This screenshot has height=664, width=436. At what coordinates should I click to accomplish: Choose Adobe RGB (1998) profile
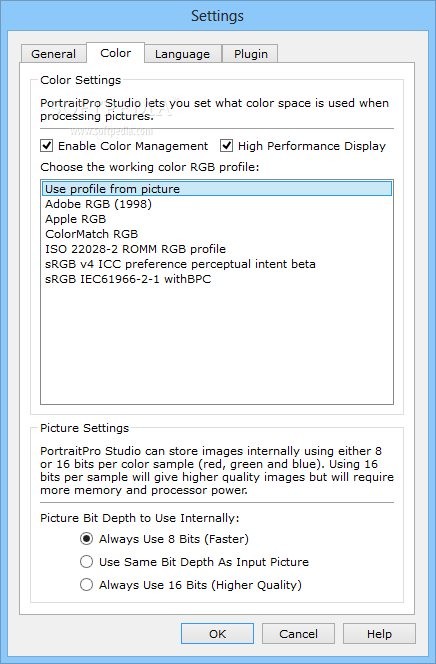[x=217, y=204]
